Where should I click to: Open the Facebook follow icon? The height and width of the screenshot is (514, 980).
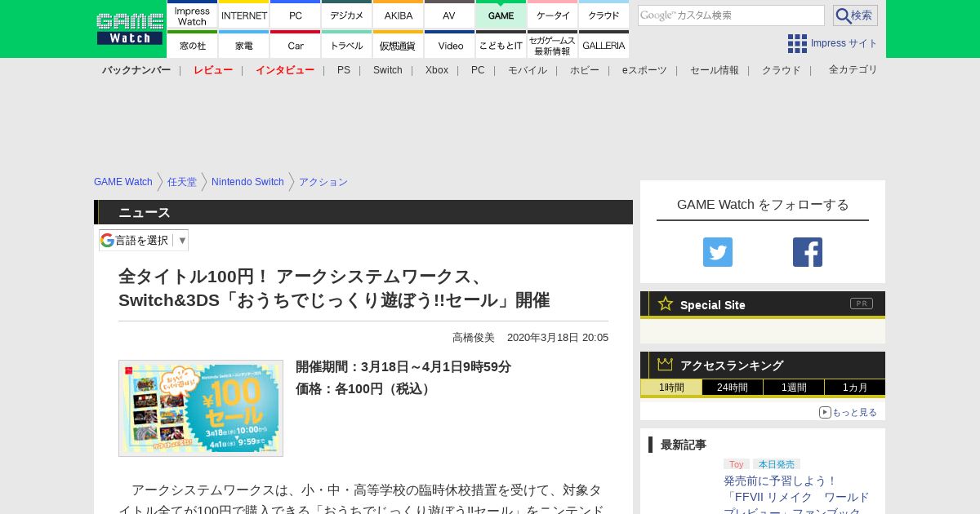(x=808, y=252)
